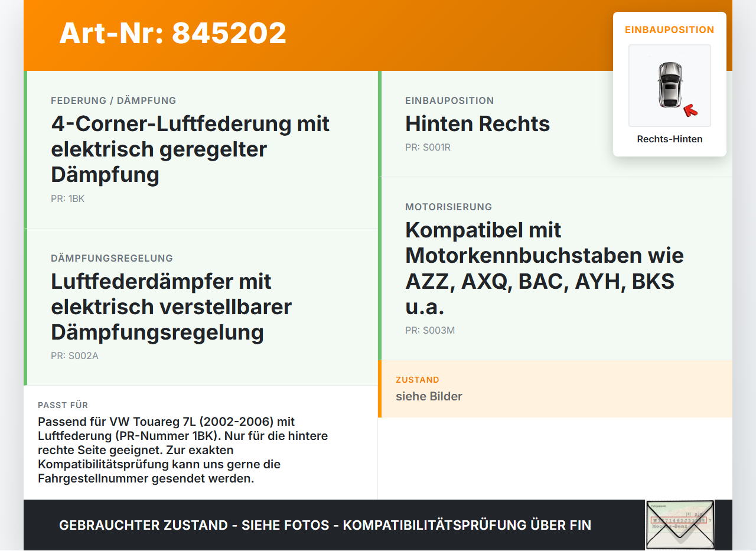Click the grey EINBAUPOSITION section label

click(x=449, y=101)
